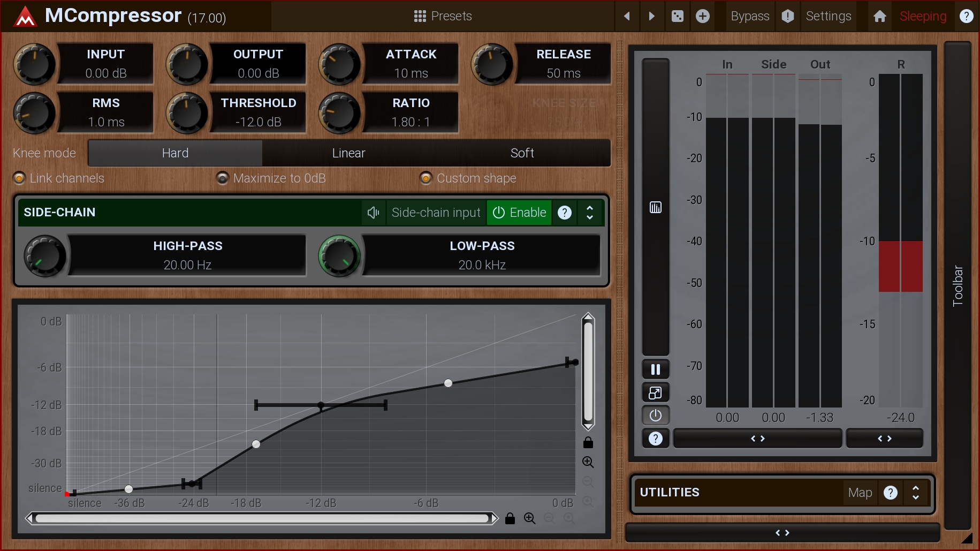This screenshot has width=980, height=551.
Task: Select Linear knee mode
Action: coord(348,153)
